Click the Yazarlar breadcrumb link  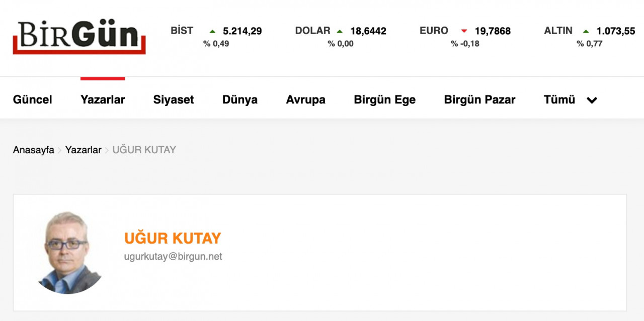84,150
